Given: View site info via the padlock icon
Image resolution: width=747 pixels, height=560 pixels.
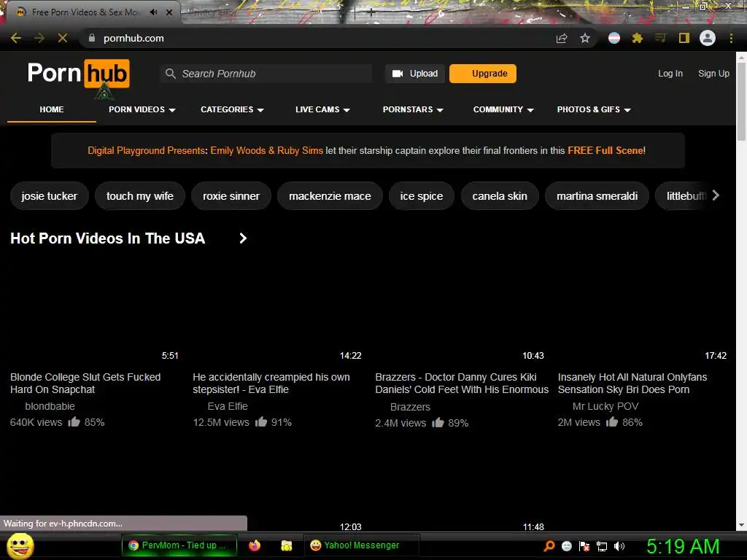Looking at the screenshot, I should click(92, 38).
